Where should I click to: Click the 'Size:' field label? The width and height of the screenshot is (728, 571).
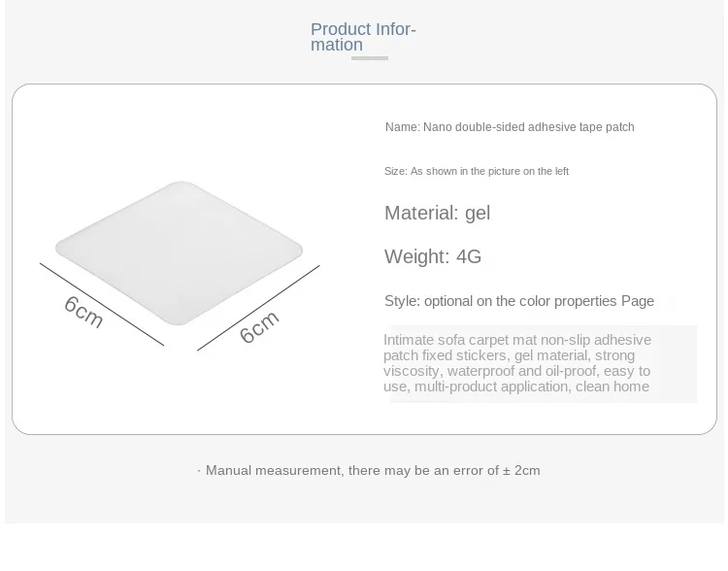tap(395, 172)
